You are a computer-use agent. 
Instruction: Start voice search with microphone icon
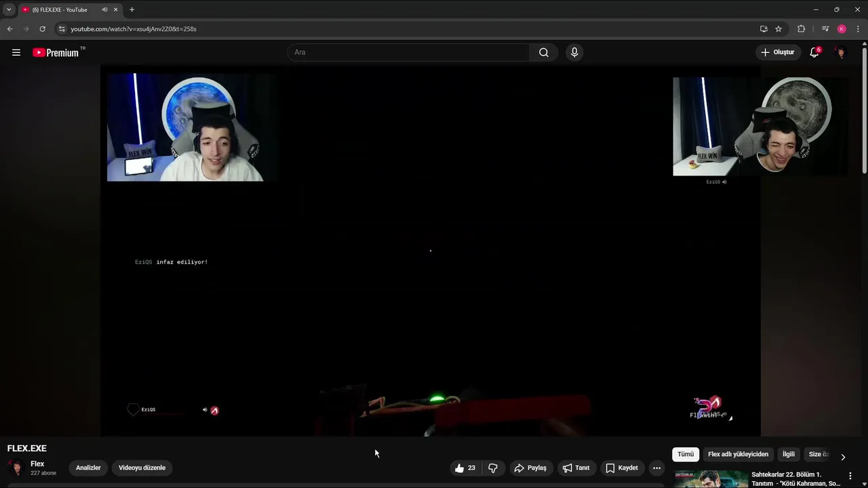point(574,52)
